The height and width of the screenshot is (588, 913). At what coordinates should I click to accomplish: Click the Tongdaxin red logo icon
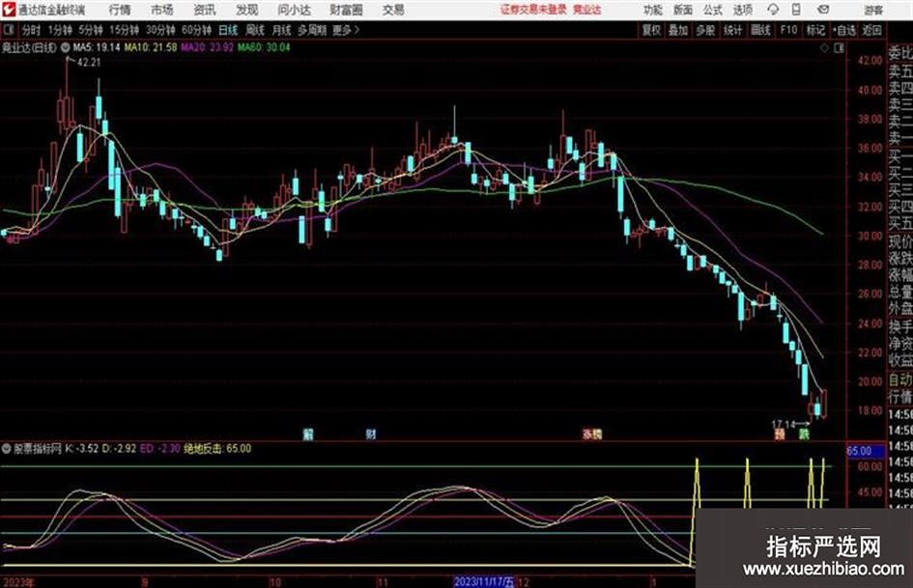(8, 10)
